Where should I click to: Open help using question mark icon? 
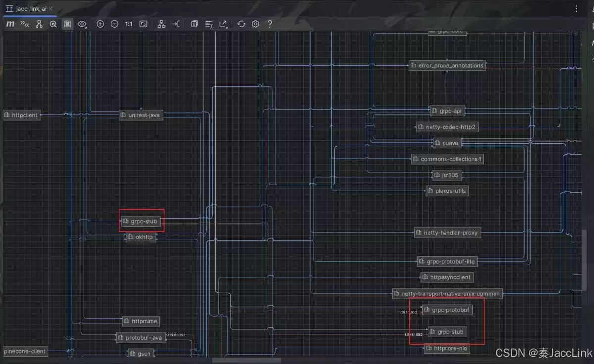(270, 24)
